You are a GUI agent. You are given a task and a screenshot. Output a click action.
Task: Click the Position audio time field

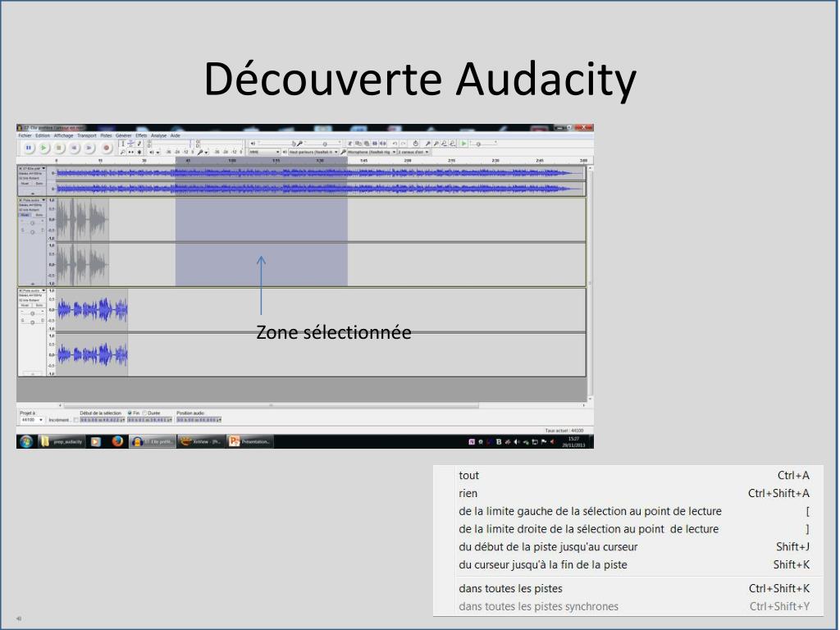199,420
